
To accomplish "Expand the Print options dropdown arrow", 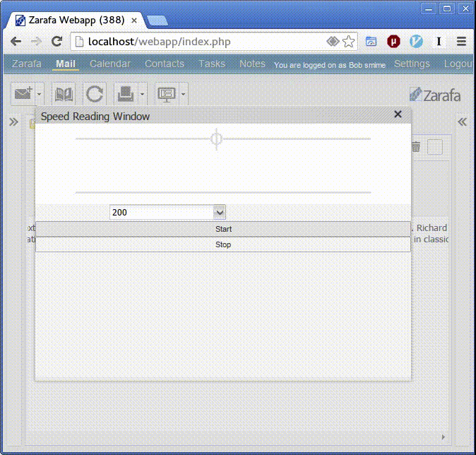I will coord(142,94).
